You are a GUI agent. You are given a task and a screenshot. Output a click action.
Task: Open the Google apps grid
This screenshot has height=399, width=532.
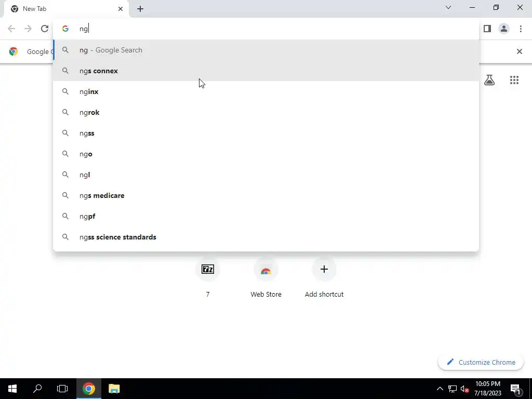click(514, 80)
